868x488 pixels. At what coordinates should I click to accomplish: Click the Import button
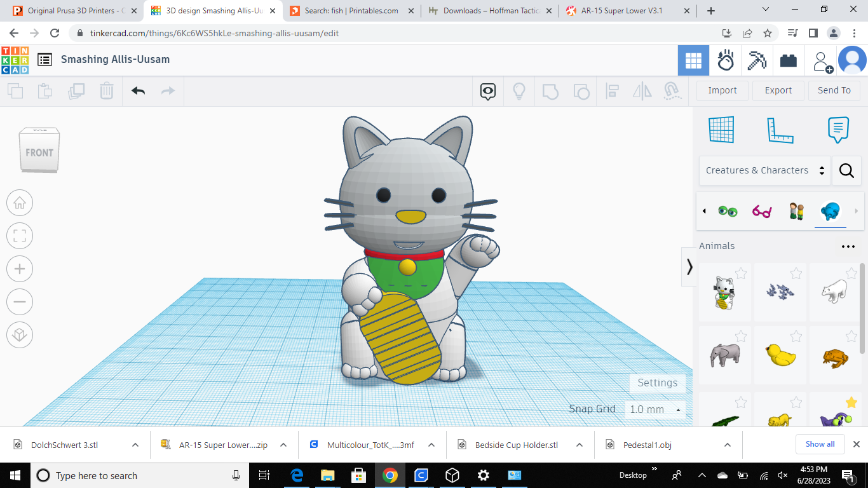722,90
